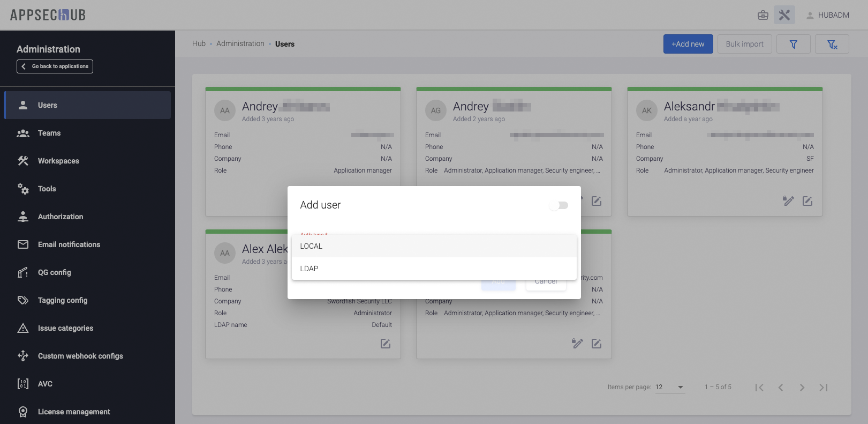Screen dimensions: 868x424
Task: Click the +Add new button
Action: [x=688, y=44]
